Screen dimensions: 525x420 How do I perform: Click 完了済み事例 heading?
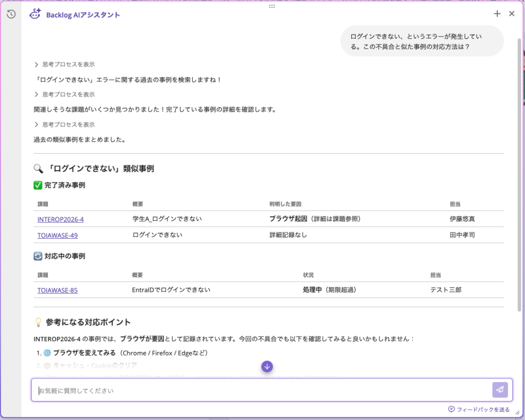(65, 185)
